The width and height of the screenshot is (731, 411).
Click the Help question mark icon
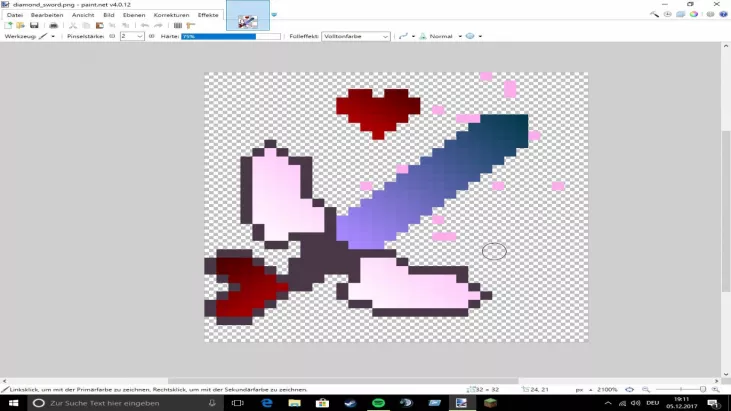(722, 15)
